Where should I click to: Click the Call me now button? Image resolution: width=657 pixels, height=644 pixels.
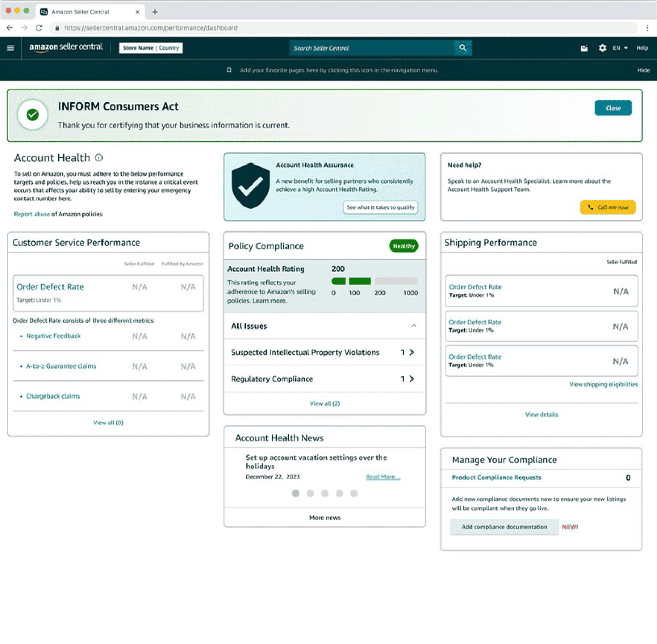click(x=608, y=207)
